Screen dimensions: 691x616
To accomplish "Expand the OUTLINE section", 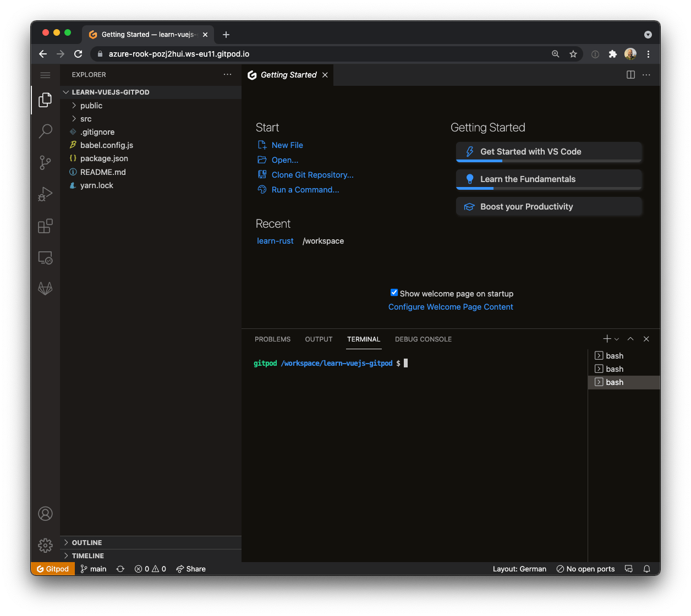I will pos(87,542).
